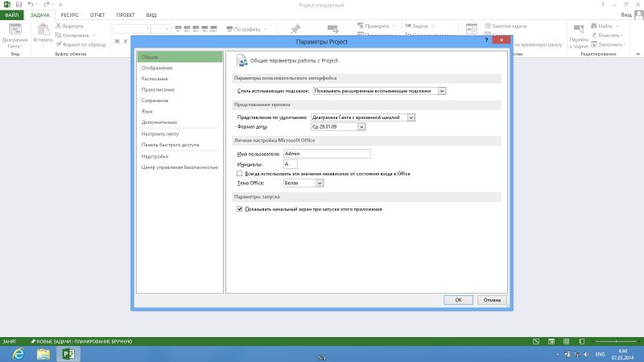Click the 'Задача' insert task button
Viewport: 644px width, 362px height.
419,26
